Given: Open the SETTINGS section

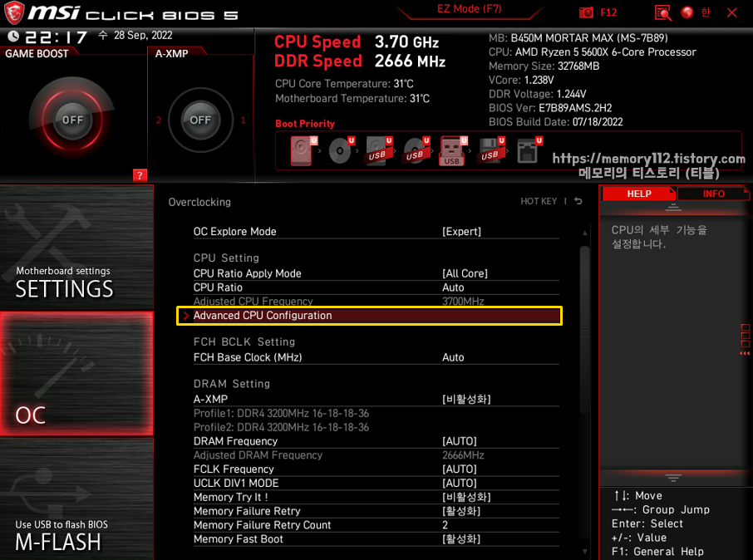Looking at the screenshot, I should pyautogui.click(x=76, y=248).
